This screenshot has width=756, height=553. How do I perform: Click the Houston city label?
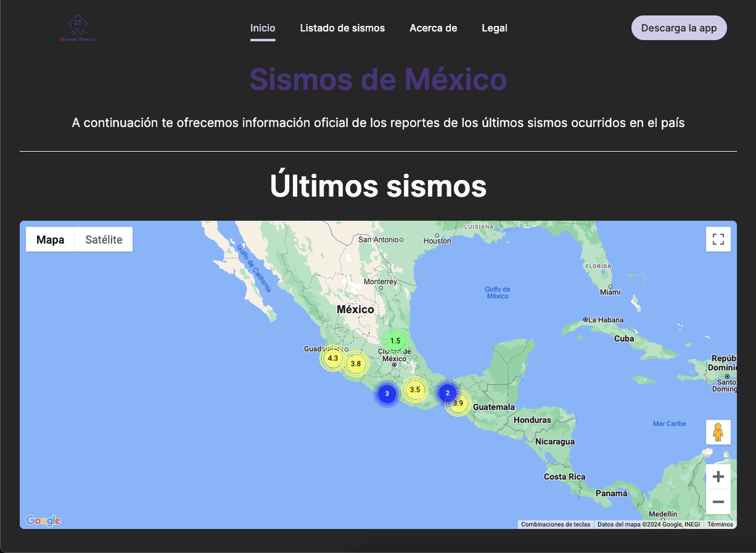pos(437,241)
